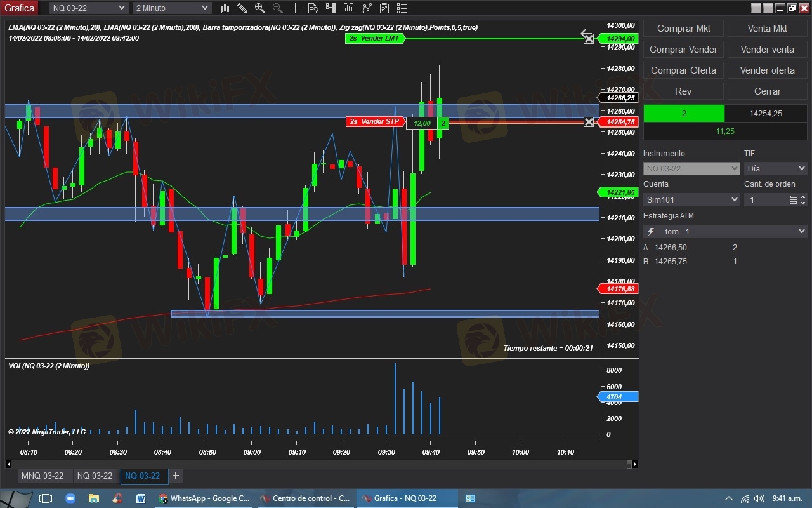Click target B price 14265,75
The height and width of the screenshot is (508, 812).
pos(671,262)
